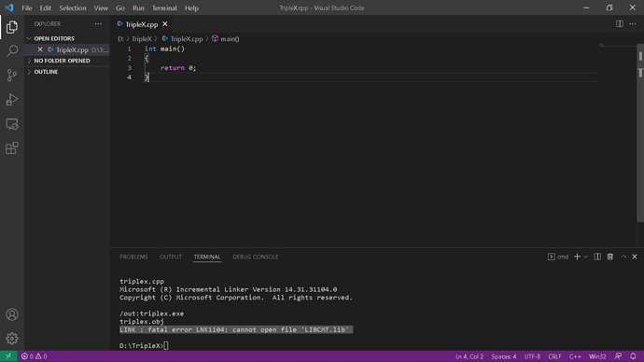
Task: Click the LNK1104 fatal error line
Action: 236,329
